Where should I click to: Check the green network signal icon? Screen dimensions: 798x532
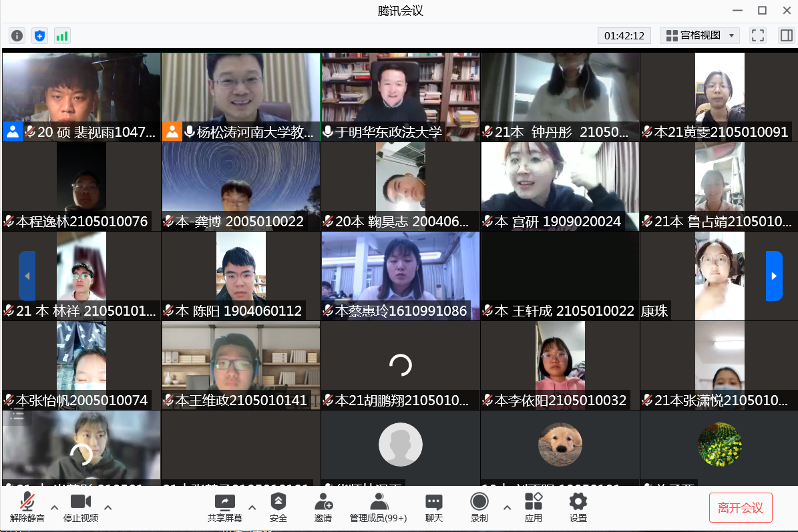[x=62, y=36]
